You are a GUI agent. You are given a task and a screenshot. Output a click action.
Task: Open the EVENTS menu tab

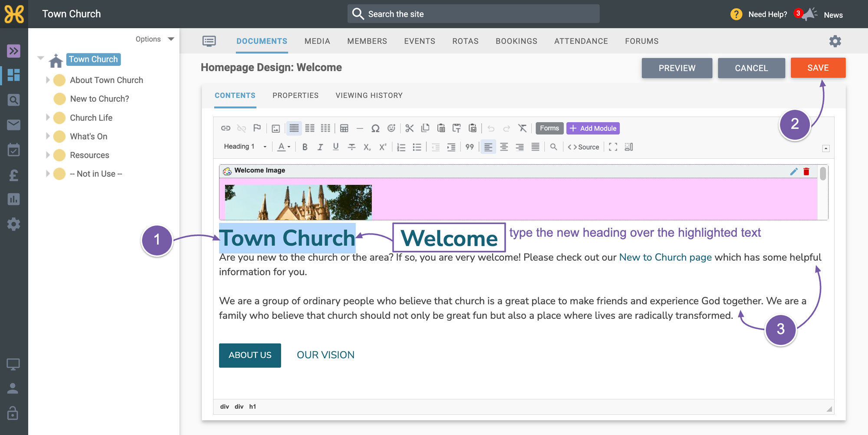coord(420,41)
